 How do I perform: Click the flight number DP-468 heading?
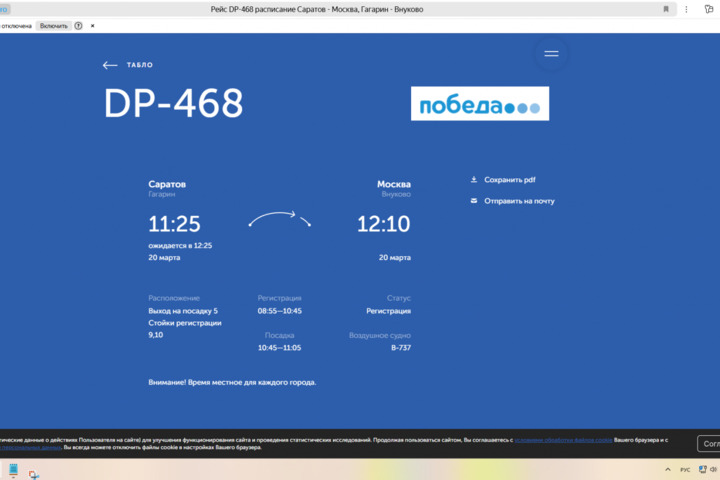tap(174, 103)
